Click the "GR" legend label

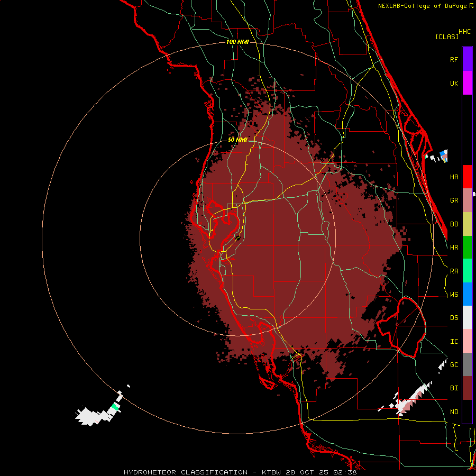454,200
